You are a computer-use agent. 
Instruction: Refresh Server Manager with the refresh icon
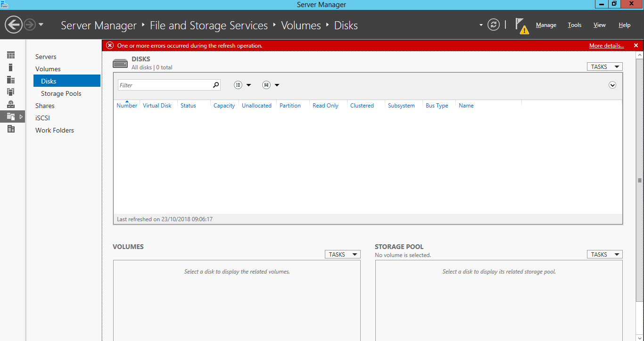click(x=494, y=25)
